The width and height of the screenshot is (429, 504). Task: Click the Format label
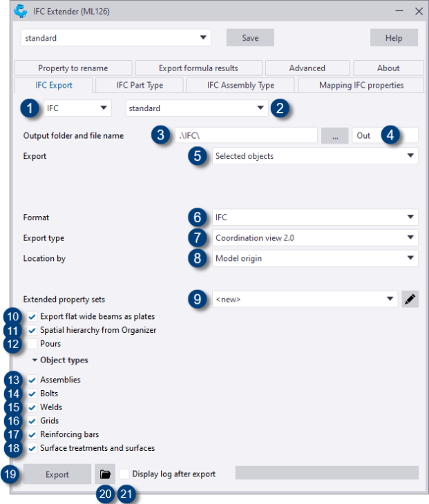[36, 217]
